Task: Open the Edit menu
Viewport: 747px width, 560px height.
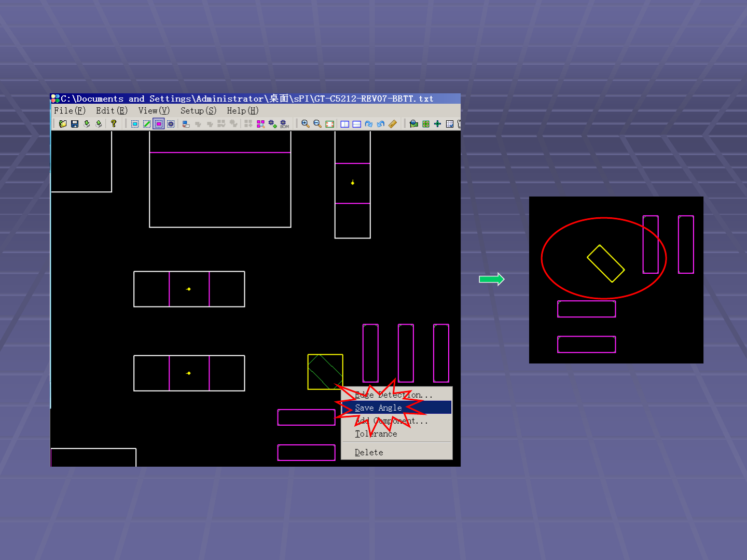Action: (x=112, y=110)
